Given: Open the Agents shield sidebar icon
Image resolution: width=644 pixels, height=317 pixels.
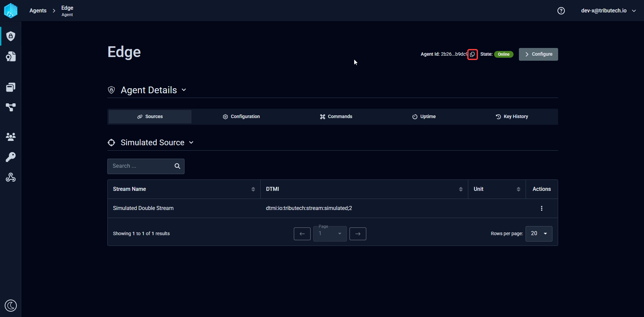Looking at the screenshot, I should point(11,36).
